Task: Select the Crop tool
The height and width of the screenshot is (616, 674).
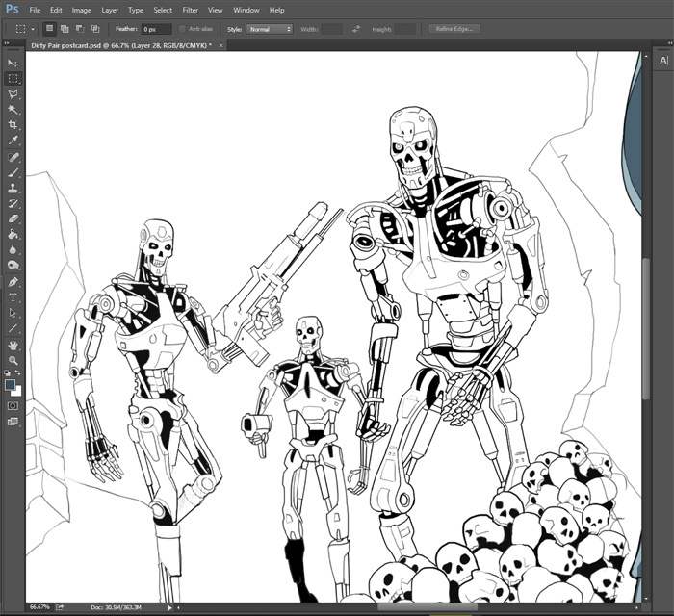Action: pyautogui.click(x=13, y=124)
